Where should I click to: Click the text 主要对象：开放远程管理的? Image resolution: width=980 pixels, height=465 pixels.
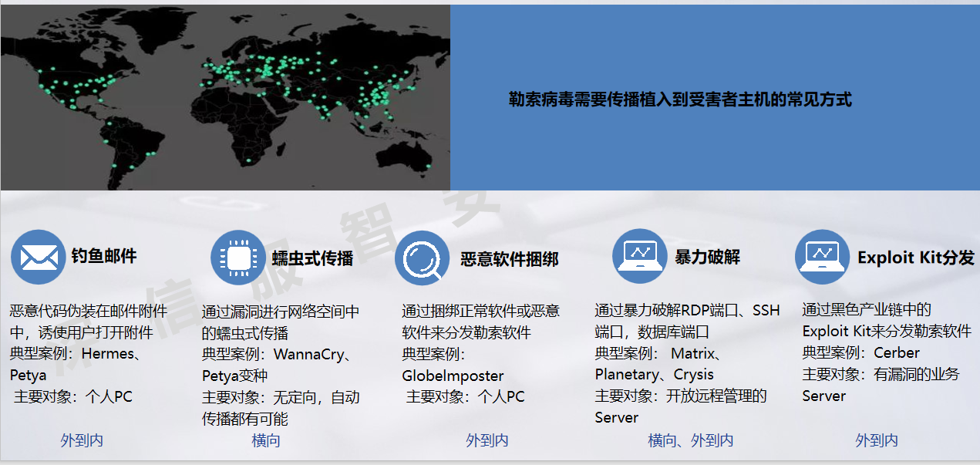coord(681,396)
